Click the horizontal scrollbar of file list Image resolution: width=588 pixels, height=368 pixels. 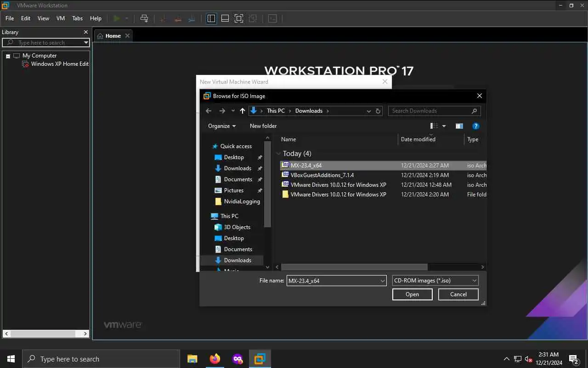(x=354, y=267)
